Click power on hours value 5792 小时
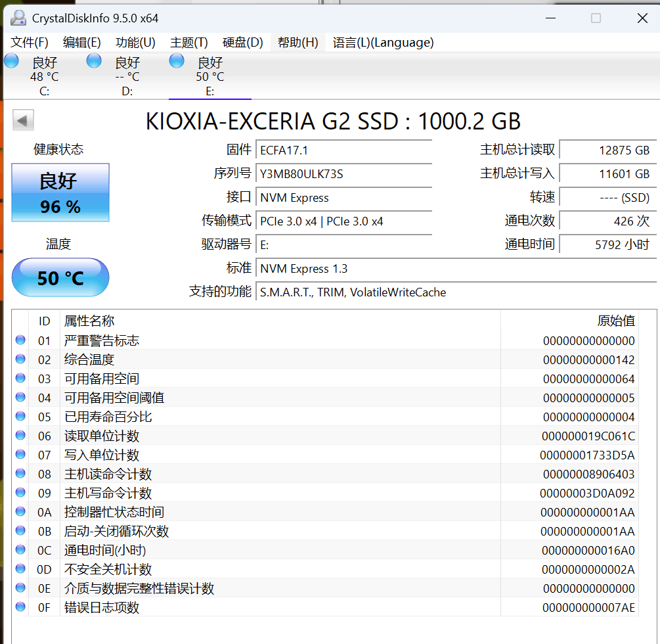 point(608,244)
